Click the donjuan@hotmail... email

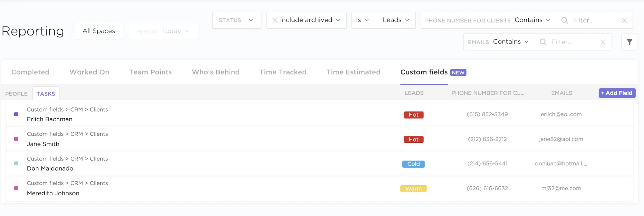561,164
